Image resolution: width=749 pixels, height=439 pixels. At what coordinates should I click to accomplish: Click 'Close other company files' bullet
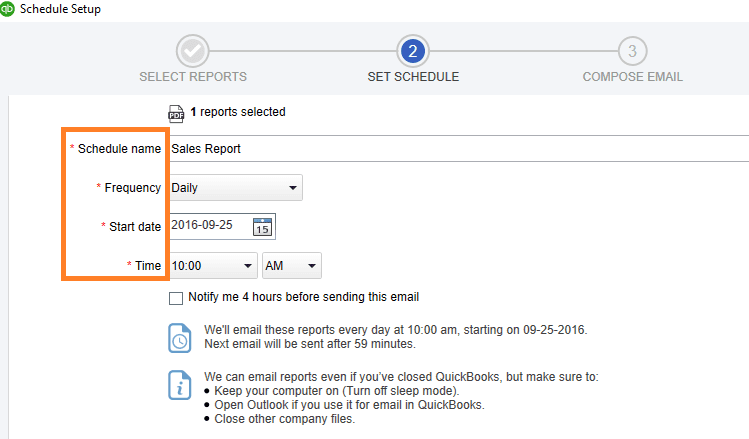tap(285, 419)
